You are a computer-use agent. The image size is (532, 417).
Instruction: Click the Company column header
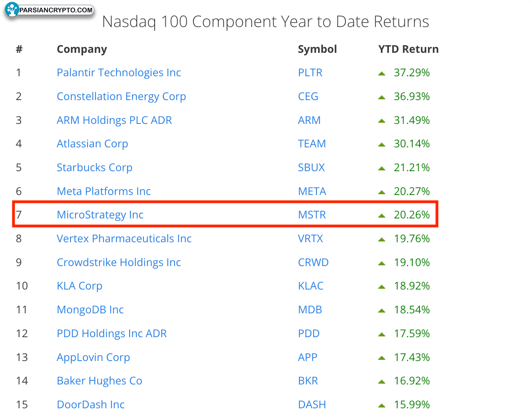pos(82,49)
